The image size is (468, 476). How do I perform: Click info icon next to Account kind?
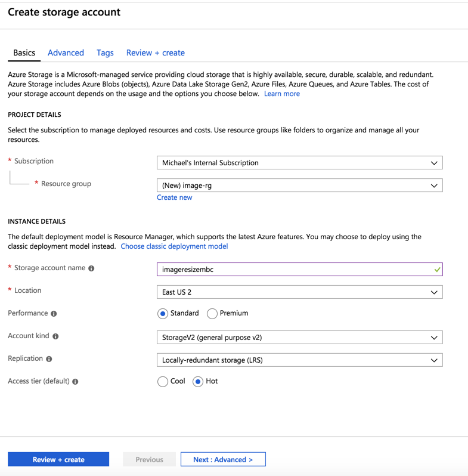point(55,336)
